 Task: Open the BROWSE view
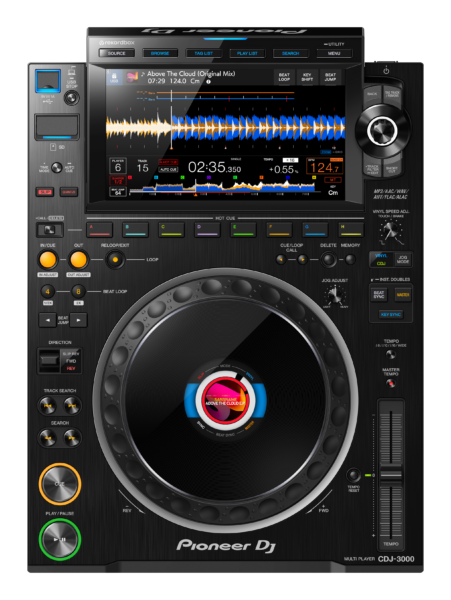(x=160, y=53)
